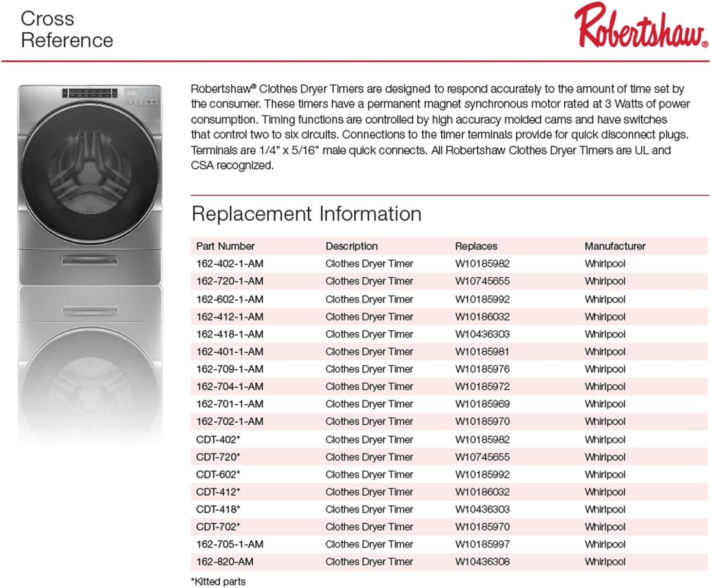Click W10185982 in the 162-402-1-AM row
The width and height of the screenshot is (711, 588).
click(483, 264)
